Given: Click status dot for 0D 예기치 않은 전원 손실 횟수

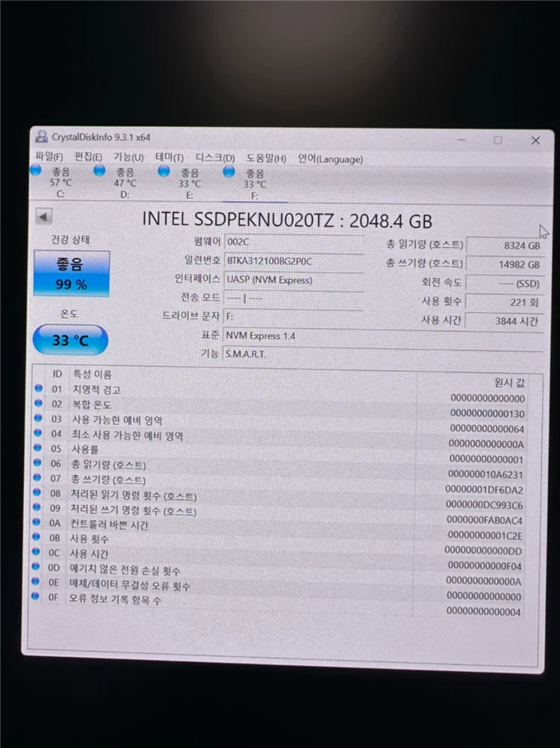Looking at the screenshot, I should click(36, 566).
